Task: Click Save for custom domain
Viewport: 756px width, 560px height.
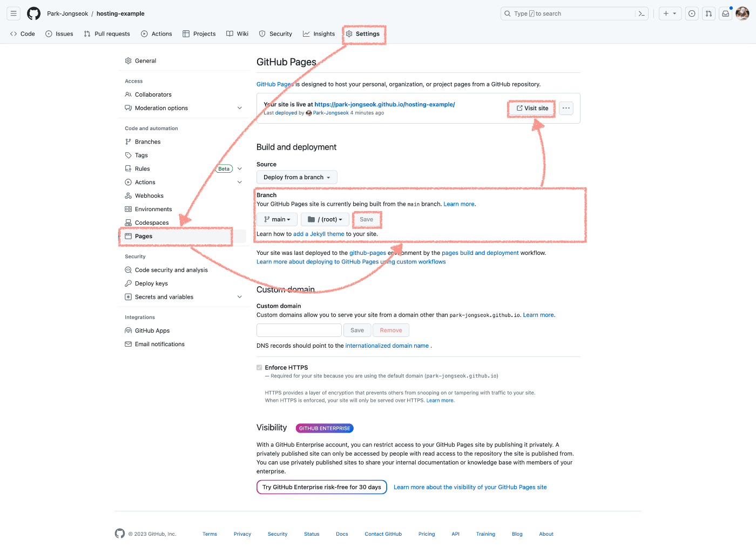Action: [357, 330]
